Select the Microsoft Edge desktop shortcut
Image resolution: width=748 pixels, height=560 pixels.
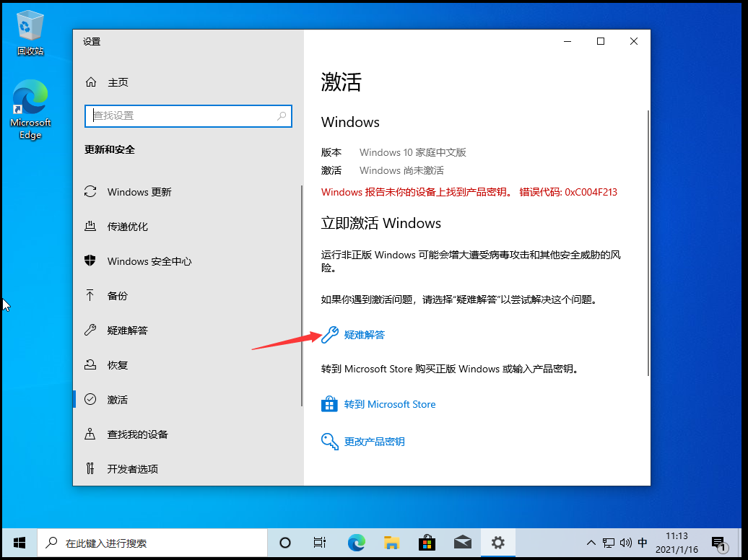point(30,110)
